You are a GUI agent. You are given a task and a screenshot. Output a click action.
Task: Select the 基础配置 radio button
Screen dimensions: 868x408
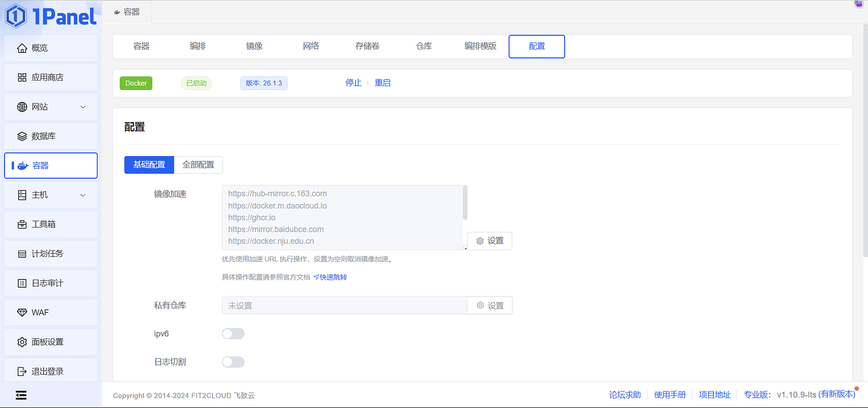click(x=149, y=165)
